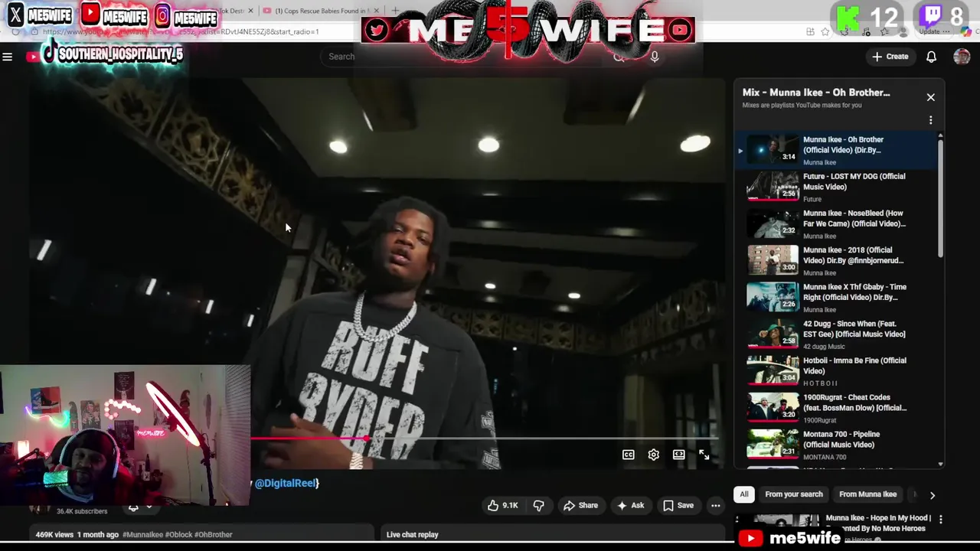Play Munna Ikee X Thf Gbaby - Time Right

tap(837, 296)
